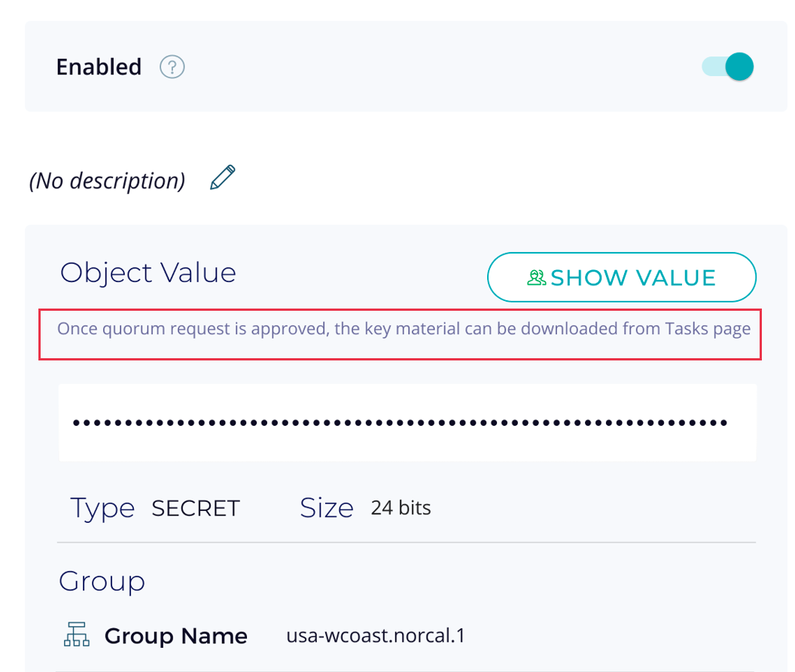Click the (No description) placeholder text
795x672 pixels.
click(107, 181)
